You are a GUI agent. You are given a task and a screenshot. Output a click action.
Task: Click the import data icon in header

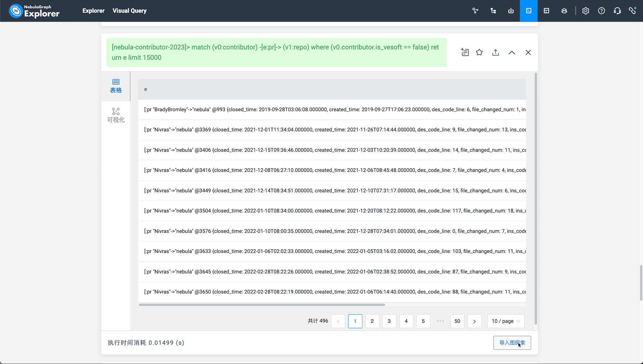[x=511, y=11]
